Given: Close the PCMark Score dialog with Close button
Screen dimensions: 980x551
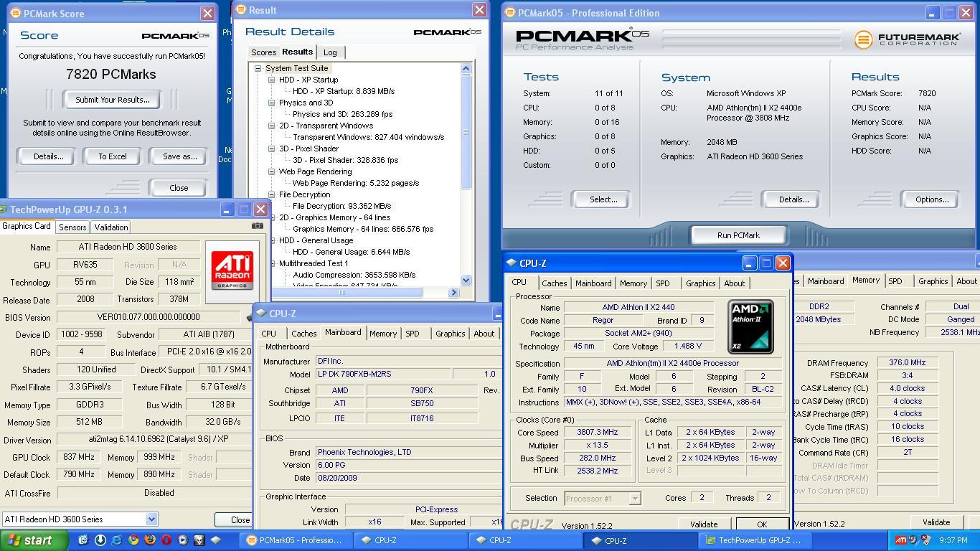Looking at the screenshot, I should point(179,188).
